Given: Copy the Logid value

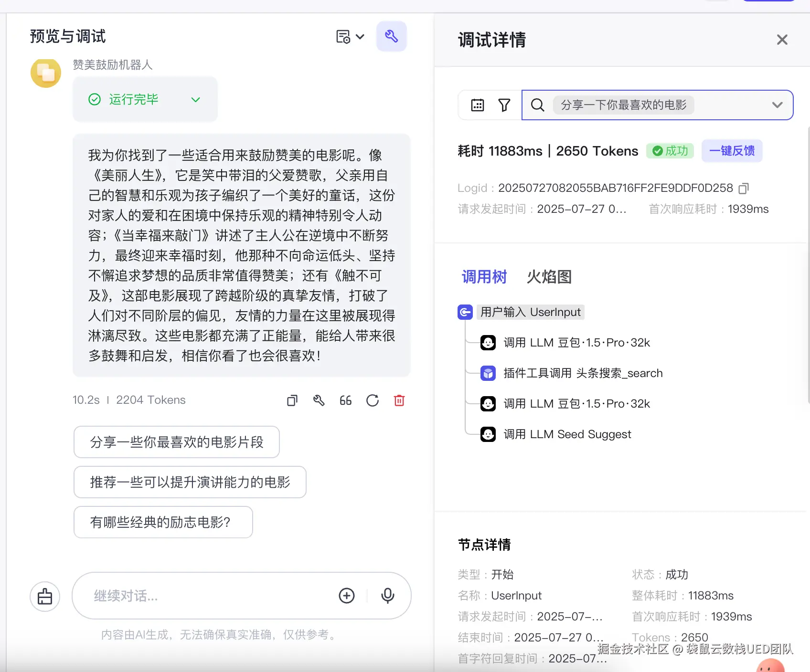Looking at the screenshot, I should (744, 189).
